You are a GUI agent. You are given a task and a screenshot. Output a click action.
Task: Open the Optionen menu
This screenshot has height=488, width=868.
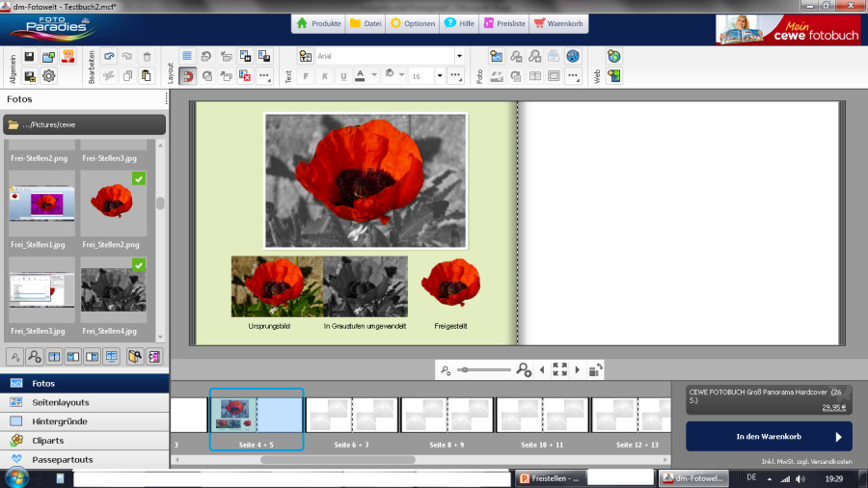pyautogui.click(x=411, y=24)
